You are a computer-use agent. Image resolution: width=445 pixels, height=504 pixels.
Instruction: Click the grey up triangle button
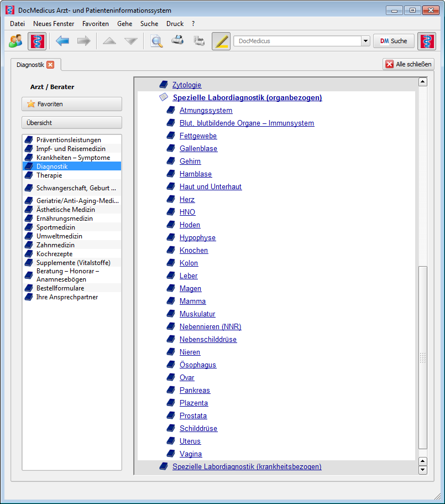tap(109, 41)
